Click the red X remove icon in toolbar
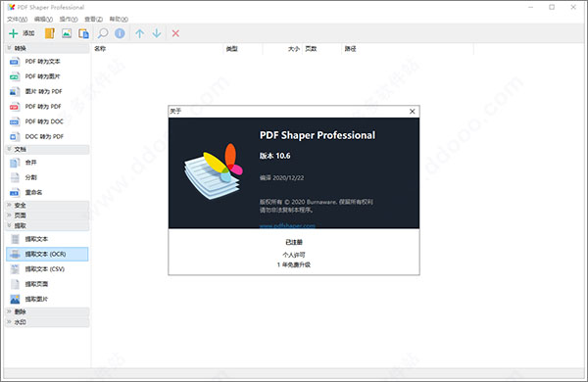Screen dimensions: 588x382 pyautogui.click(x=175, y=33)
